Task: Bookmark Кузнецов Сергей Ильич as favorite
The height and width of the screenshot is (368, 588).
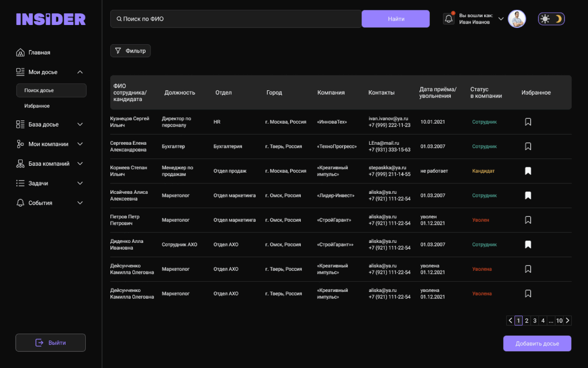Action: pyautogui.click(x=528, y=122)
